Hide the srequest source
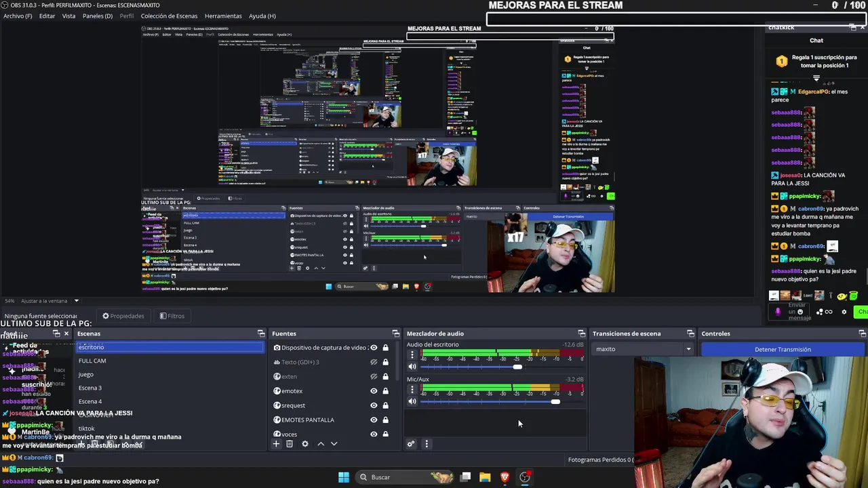Viewport: 868px width, 488px height. pyautogui.click(x=374, y=405)
